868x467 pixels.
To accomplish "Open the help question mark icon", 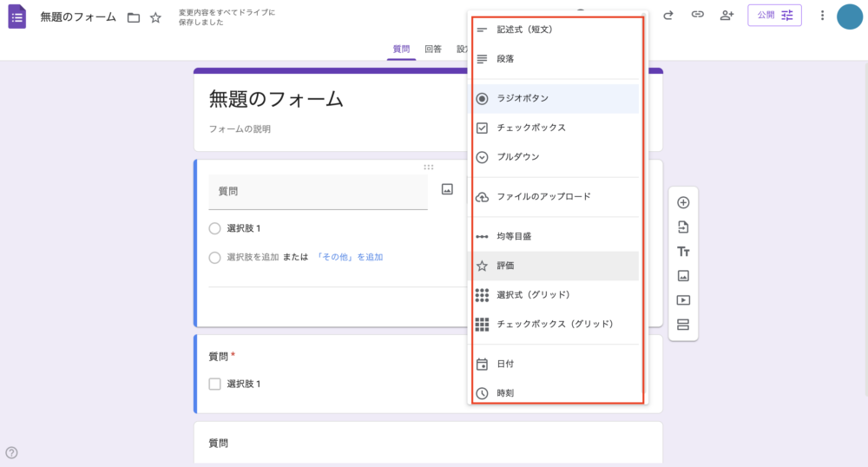I will pos(11,452).
